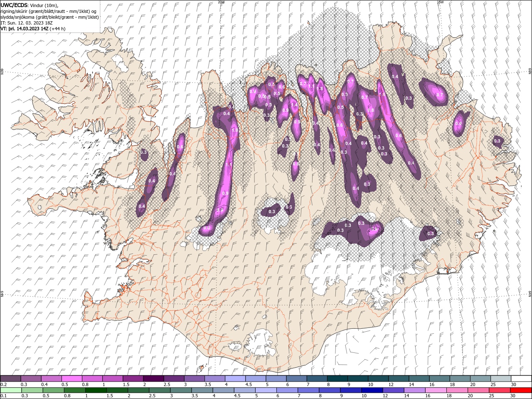Click the '(+44 h)' forecast offset text
Viewport: 532px width, 399px height.
pos(57,29)
